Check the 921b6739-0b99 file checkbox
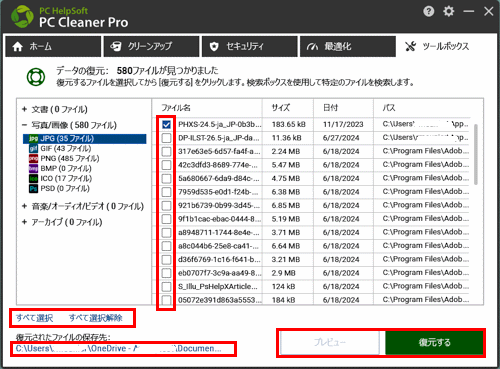500x369 pixels. 166,206
